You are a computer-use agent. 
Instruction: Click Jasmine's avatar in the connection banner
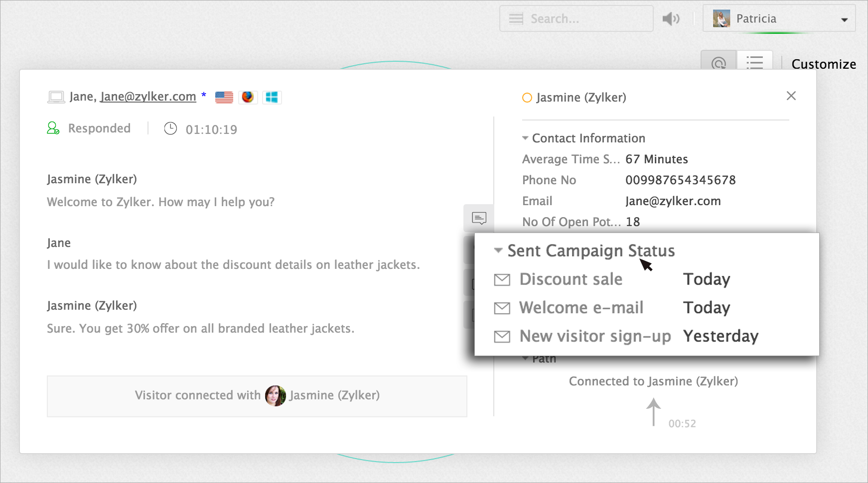coord(276,396)
